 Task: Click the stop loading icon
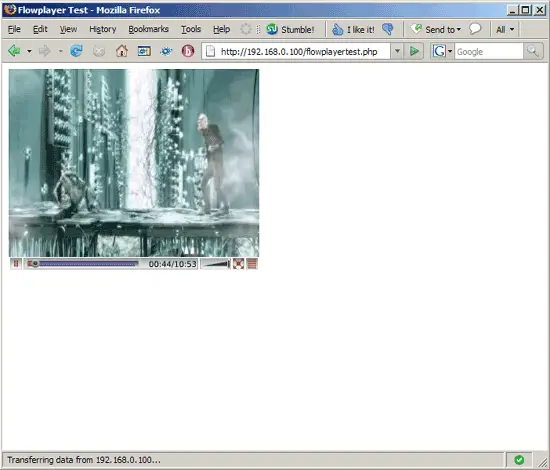click(x=99, y=52)
